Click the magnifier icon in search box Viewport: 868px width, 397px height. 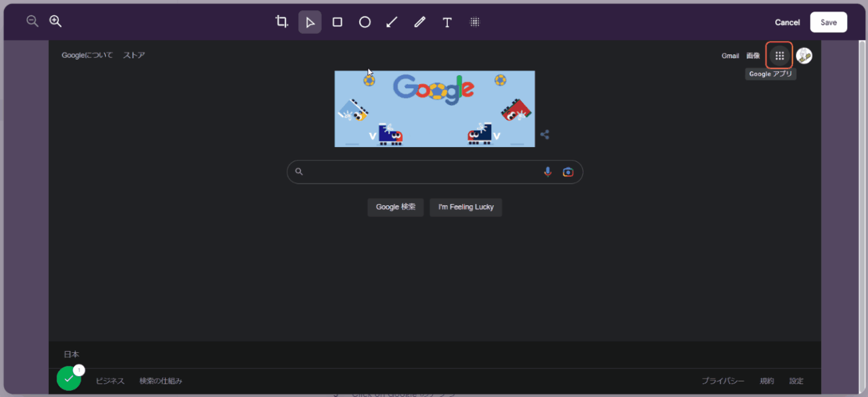pyautogui.click(x=299, y=172)
